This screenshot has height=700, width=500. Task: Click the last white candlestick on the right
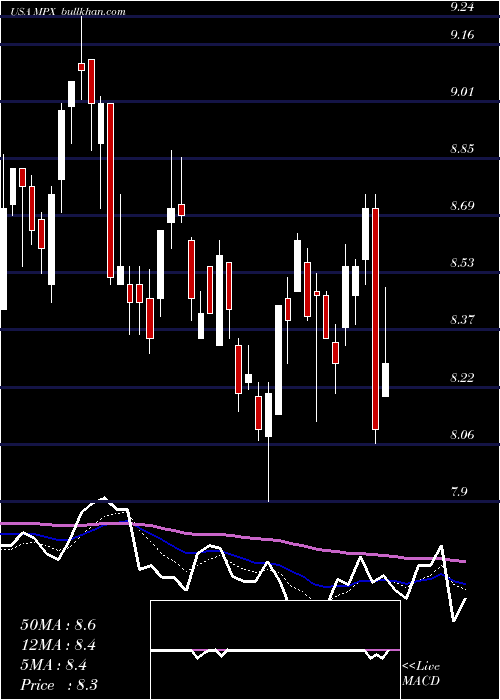(385, 380)
